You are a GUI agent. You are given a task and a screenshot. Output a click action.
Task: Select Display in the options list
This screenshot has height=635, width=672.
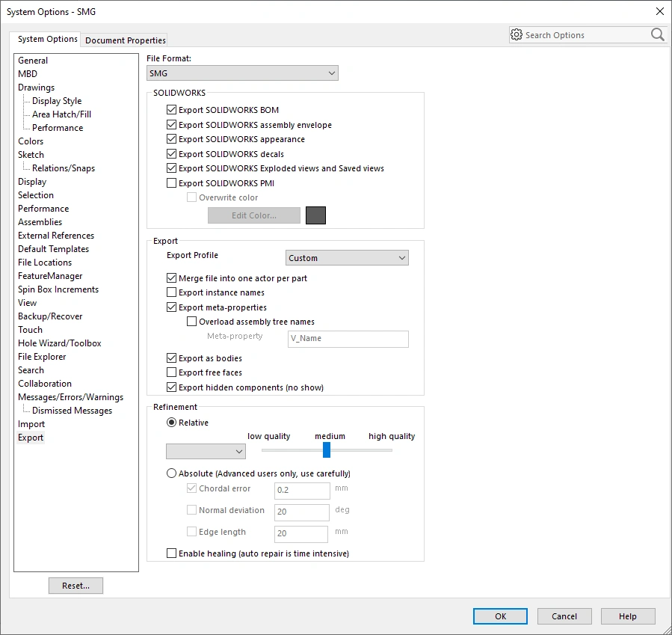click(x=32, y=182)
